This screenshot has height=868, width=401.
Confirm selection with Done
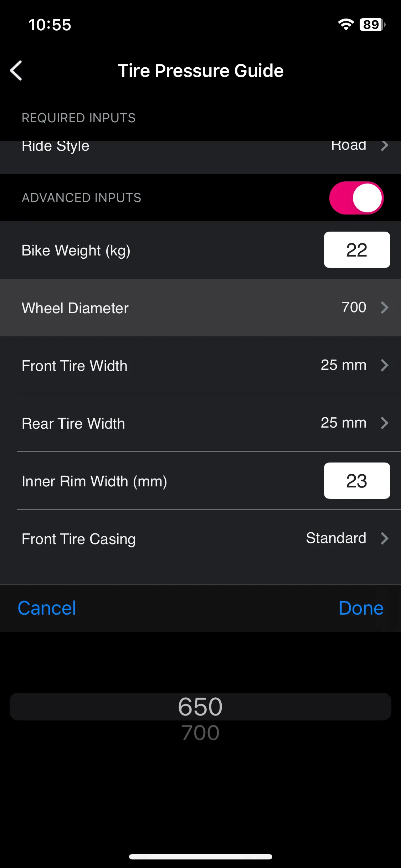coord(361,608)
